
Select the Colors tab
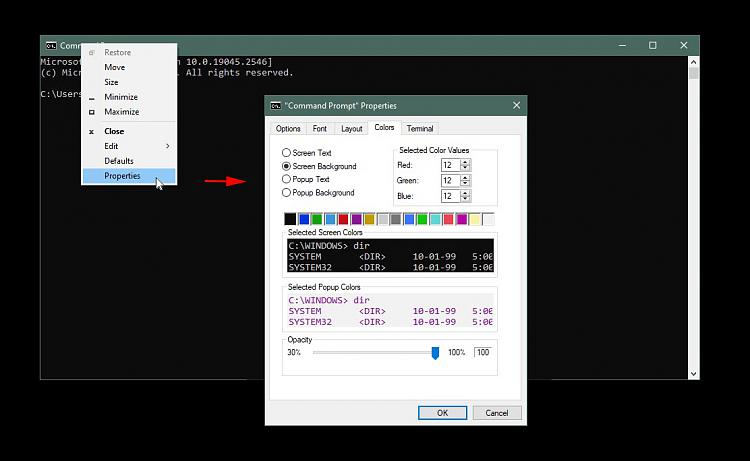[x=384, y=128]
